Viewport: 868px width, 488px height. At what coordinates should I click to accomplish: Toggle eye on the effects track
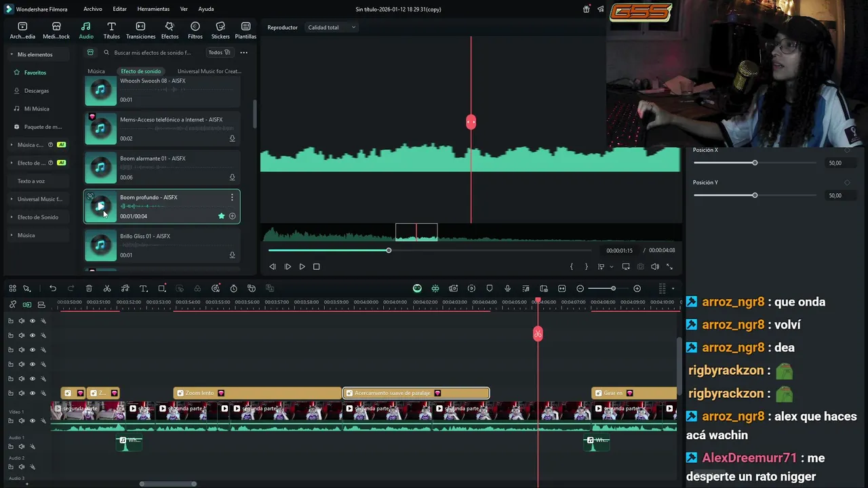point(32,393)
